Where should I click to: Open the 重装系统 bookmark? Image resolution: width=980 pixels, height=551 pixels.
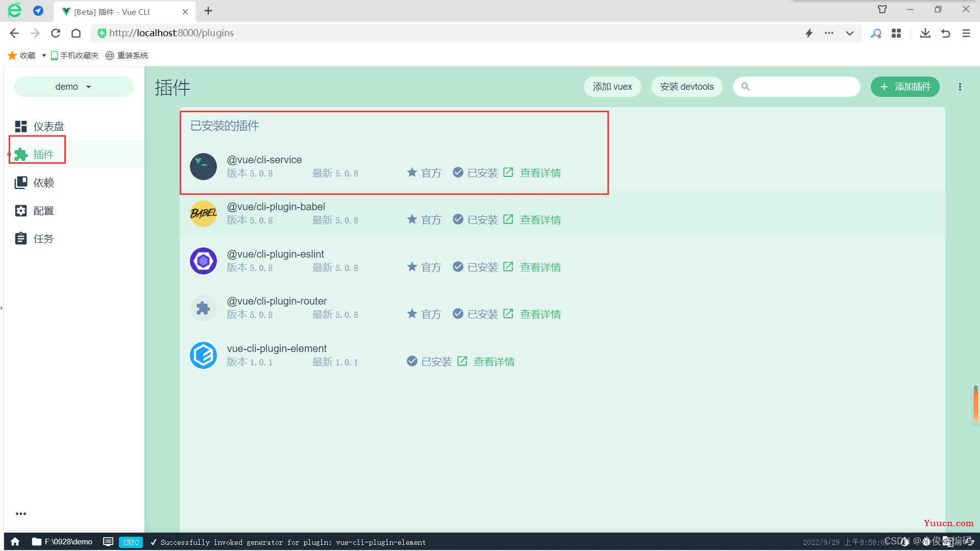pos(127,56)
